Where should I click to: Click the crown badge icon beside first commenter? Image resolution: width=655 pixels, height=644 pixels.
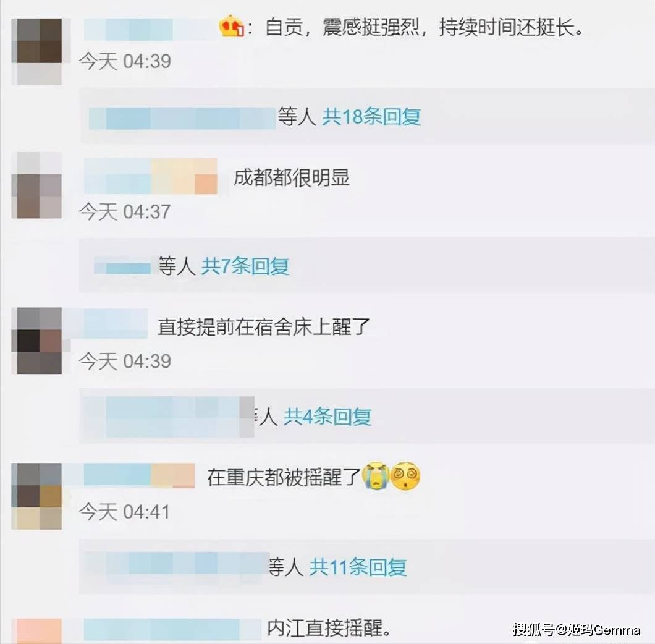(232, 27)
